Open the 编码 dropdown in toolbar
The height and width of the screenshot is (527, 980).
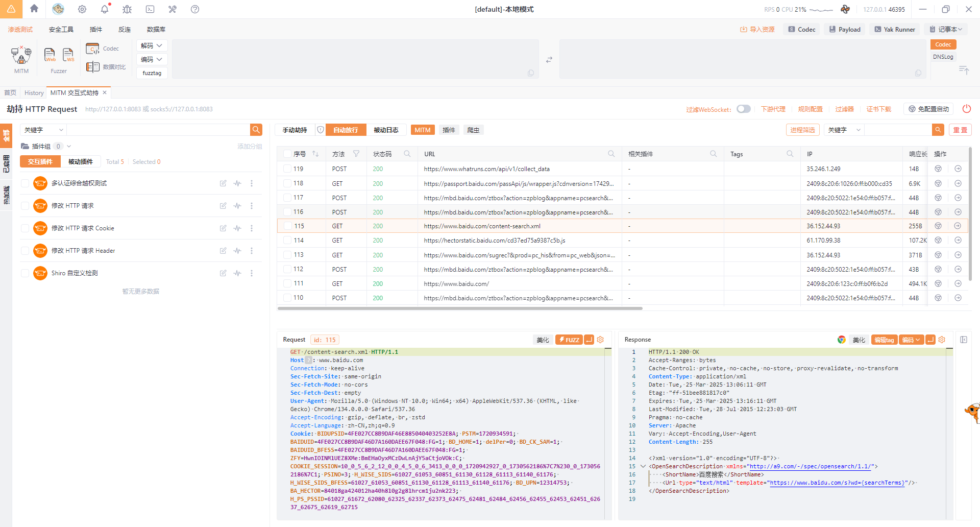pos(152,59)
